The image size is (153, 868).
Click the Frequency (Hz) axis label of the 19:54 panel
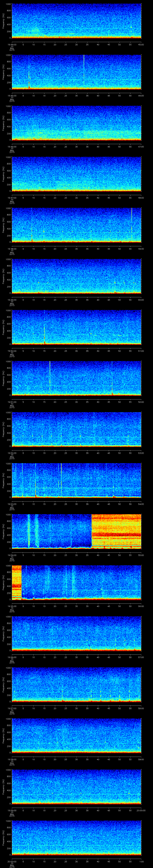coord(3,531)
